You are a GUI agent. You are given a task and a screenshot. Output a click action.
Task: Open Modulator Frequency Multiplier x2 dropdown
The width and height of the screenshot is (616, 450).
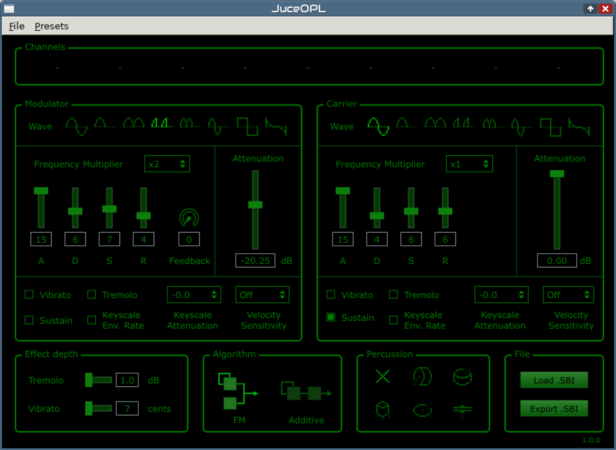pos(167,164)
